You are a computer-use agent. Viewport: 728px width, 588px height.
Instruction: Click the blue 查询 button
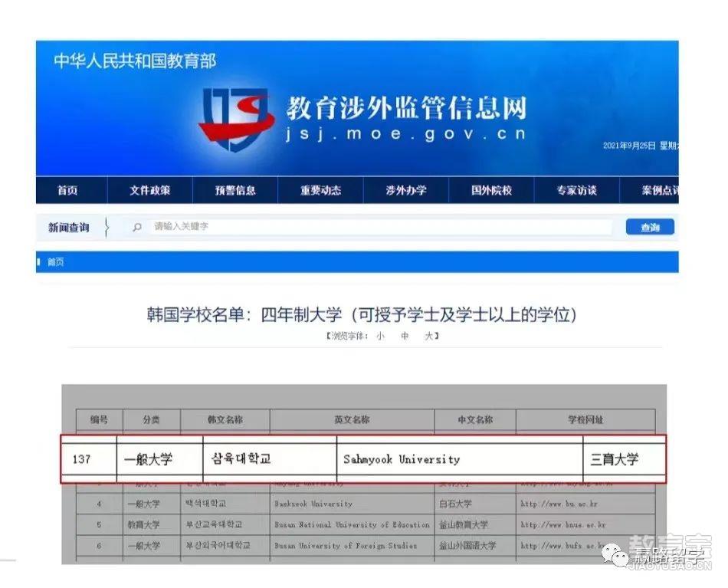(650, 227)
